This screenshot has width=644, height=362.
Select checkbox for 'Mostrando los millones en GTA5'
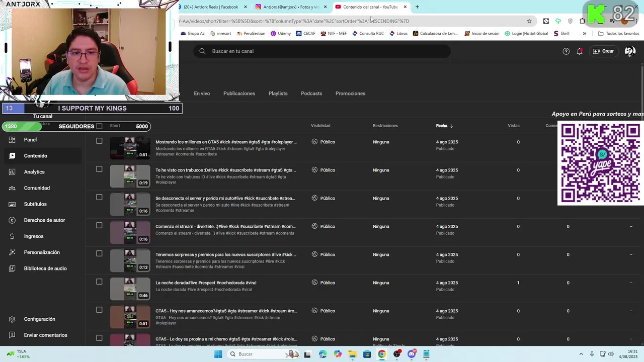[99, 141]
